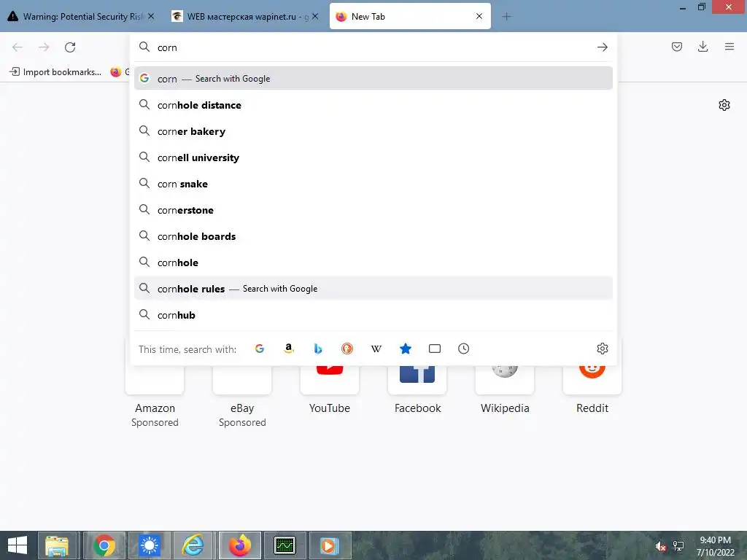Open the taskbar clock showing 9:40 PM

[715, 546]
